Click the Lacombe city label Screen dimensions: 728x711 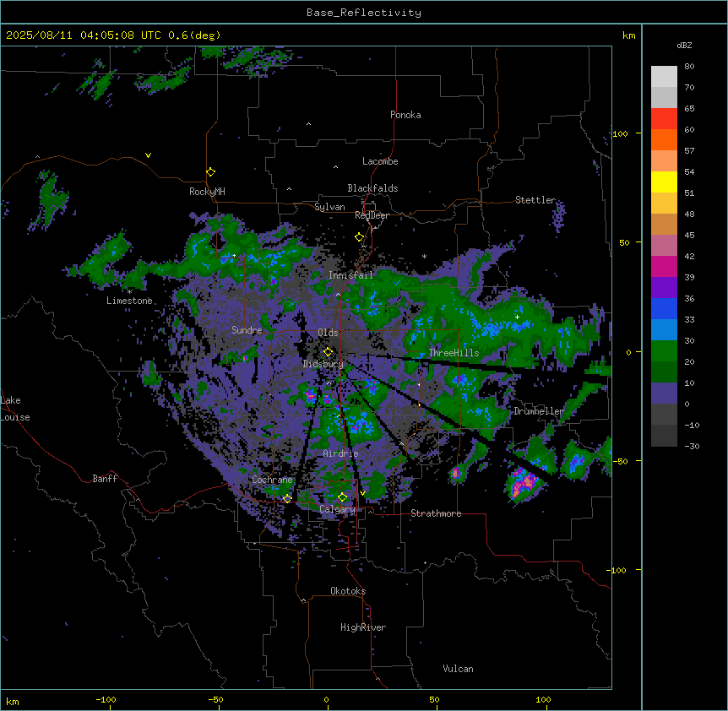coord(380,161)
